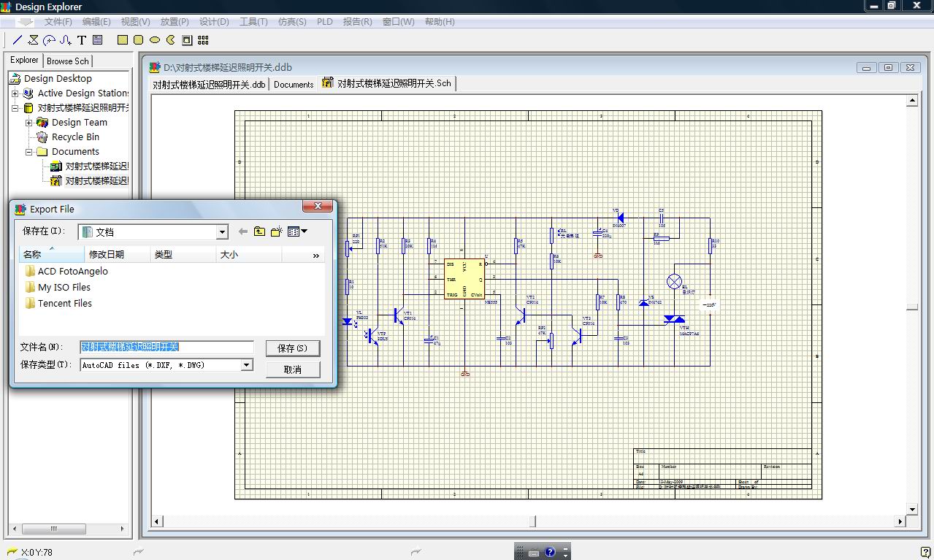
Task: Select the Text Frame tool
Action: [98, 40]
